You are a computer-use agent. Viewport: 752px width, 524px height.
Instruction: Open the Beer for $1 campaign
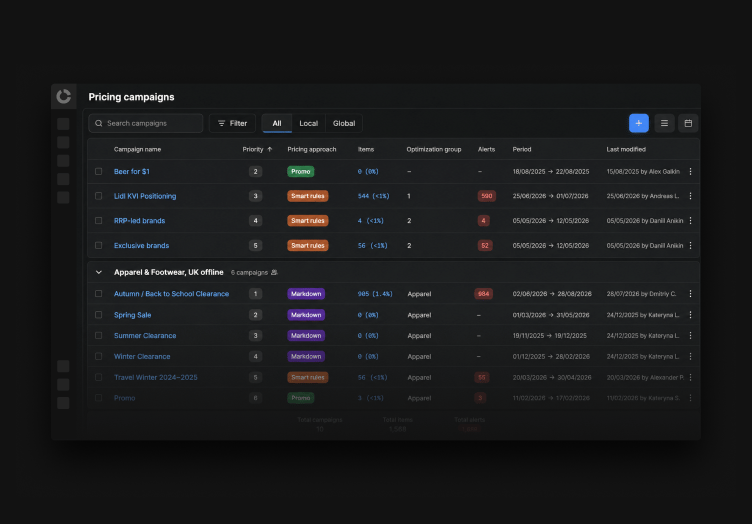tap(131, 171)
